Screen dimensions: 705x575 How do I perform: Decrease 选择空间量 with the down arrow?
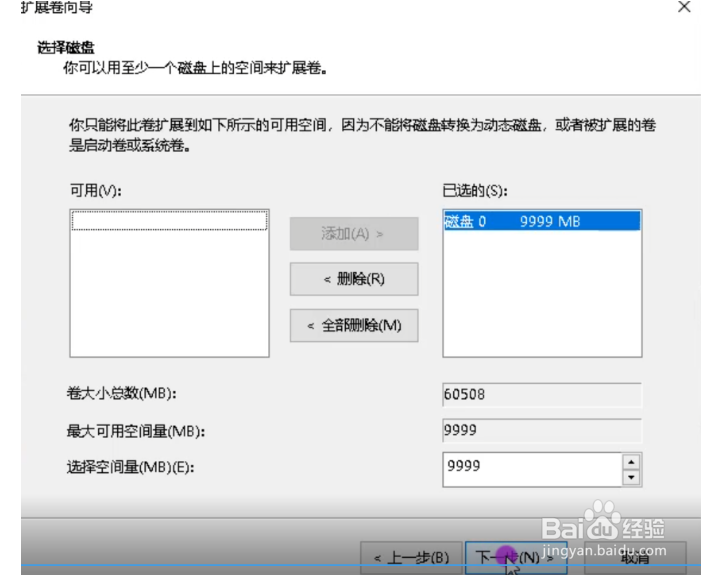click(x=631, y=477)
